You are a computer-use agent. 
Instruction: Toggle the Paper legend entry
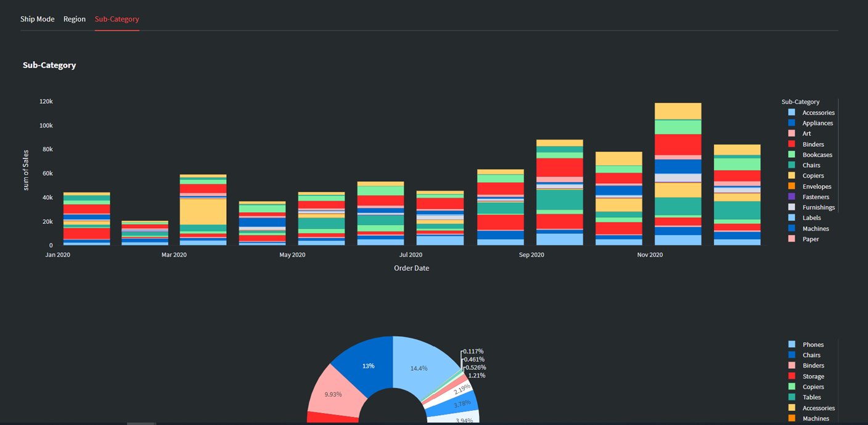tap(810, 239)
